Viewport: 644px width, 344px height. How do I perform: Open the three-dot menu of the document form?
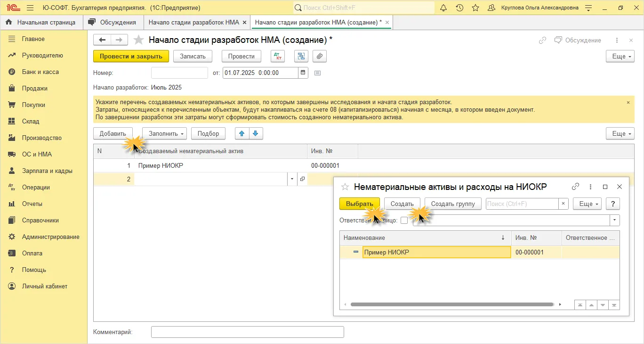click(x=617, y=41)
